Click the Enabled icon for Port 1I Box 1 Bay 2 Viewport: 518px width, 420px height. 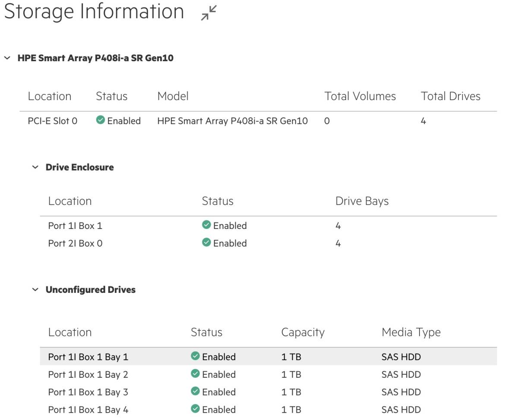point(196,374)
